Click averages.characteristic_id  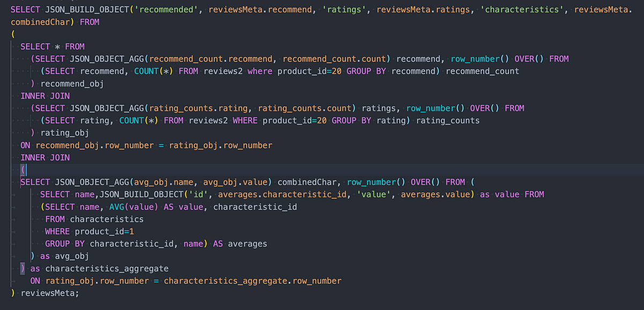pyautogui.click(x=283, y=194)
